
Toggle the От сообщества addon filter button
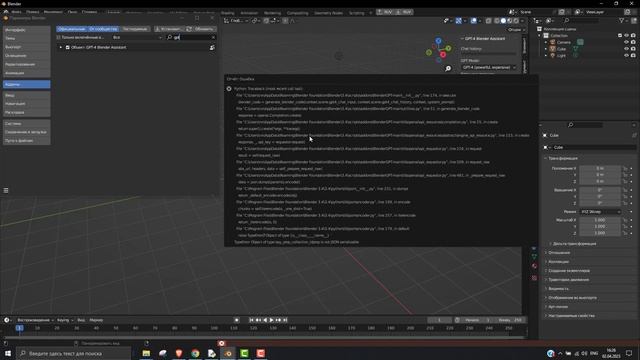103,29
